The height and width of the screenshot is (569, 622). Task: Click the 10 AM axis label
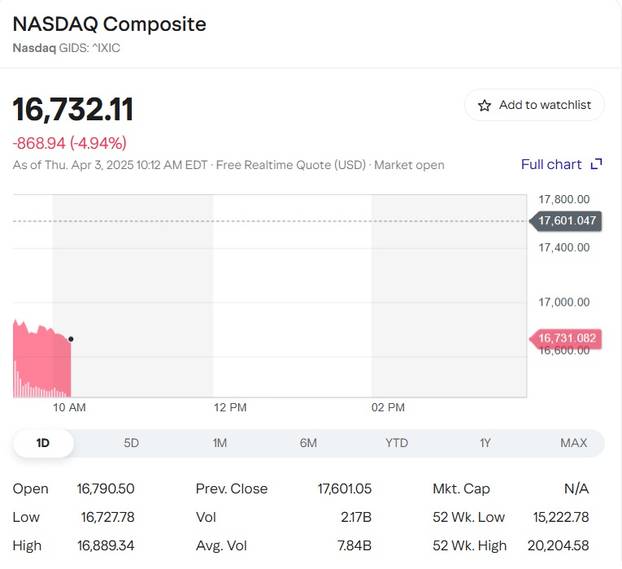tap(69, 408)
